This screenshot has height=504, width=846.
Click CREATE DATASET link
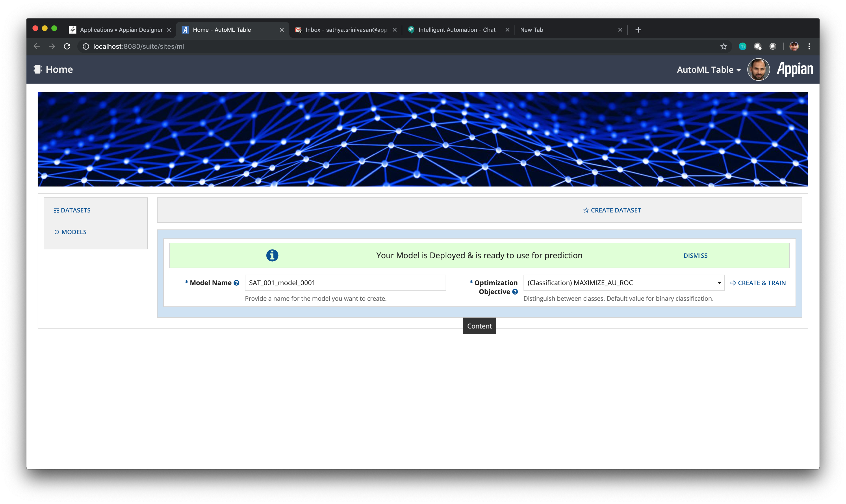[612, 210]
